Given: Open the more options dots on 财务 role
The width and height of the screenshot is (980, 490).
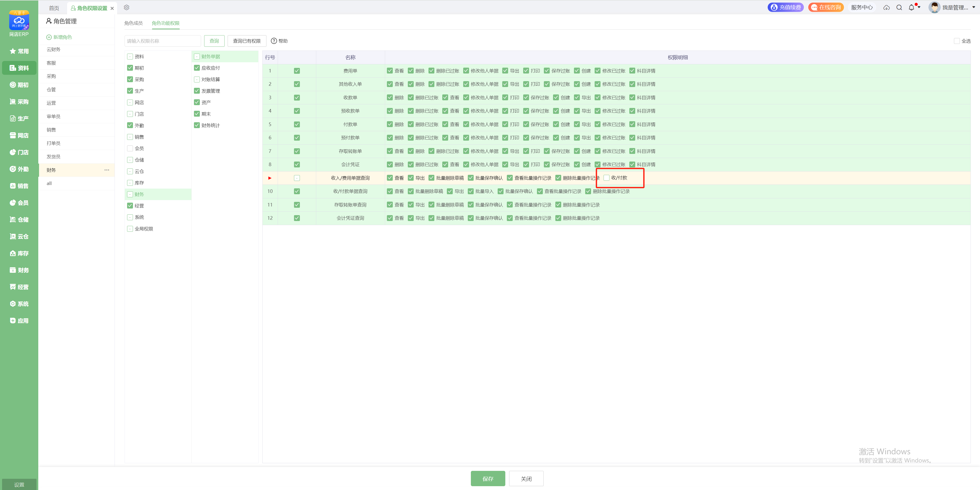Looking at the screenshot, I should point(106,170).
